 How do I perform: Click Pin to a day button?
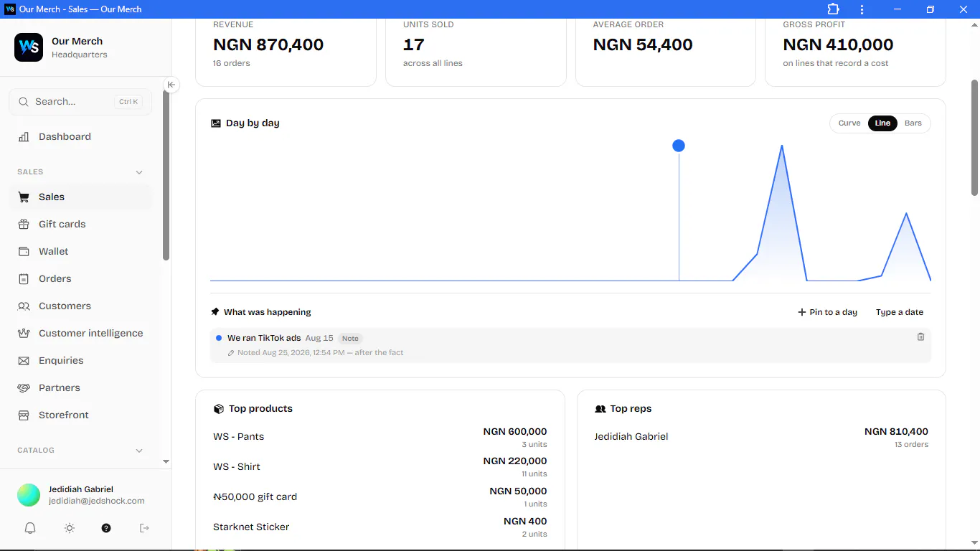pyautogui.click(x=827, y=312)
